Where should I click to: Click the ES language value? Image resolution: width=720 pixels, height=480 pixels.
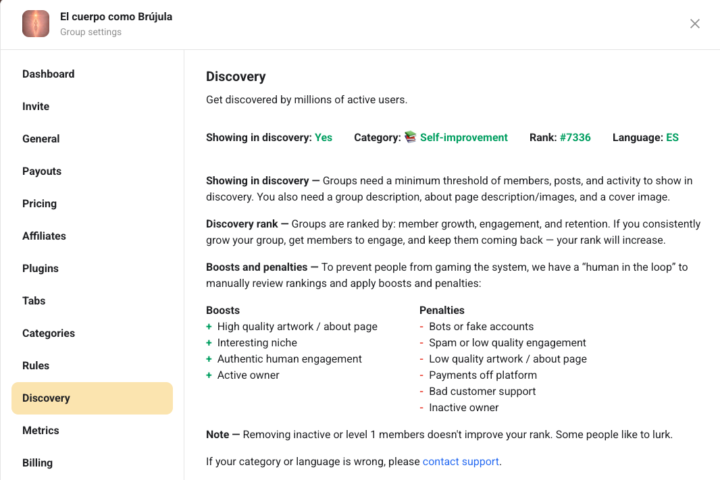coord(672,137)
